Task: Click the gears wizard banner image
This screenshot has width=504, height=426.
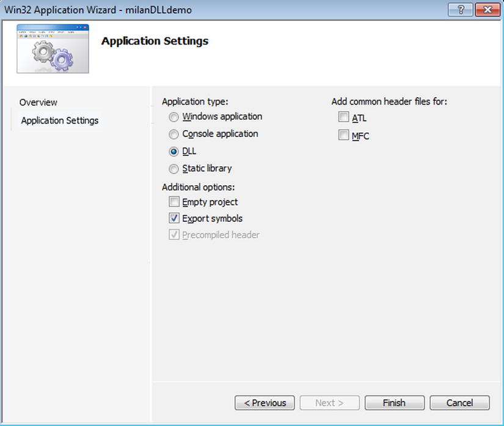Action: 53,48
